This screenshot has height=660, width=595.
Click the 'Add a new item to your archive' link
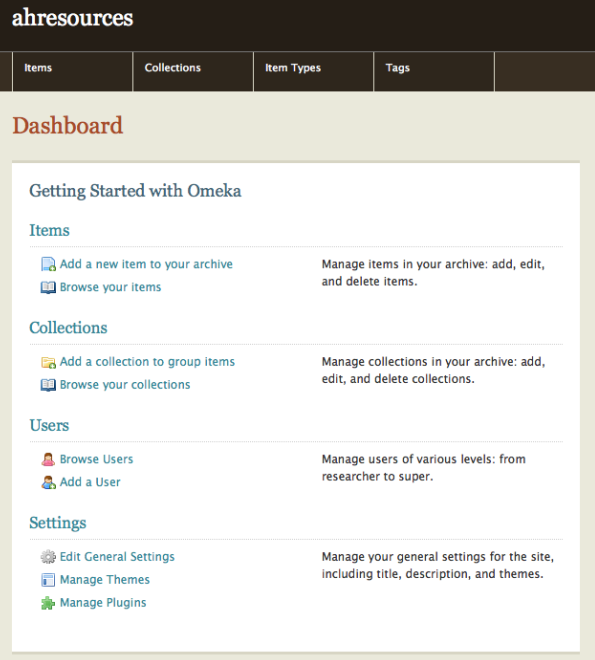[146, 264]
